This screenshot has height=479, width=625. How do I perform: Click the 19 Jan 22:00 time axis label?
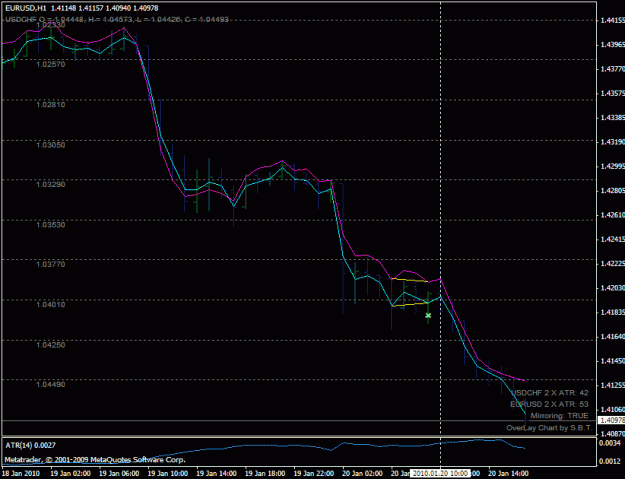coord(314,473)
